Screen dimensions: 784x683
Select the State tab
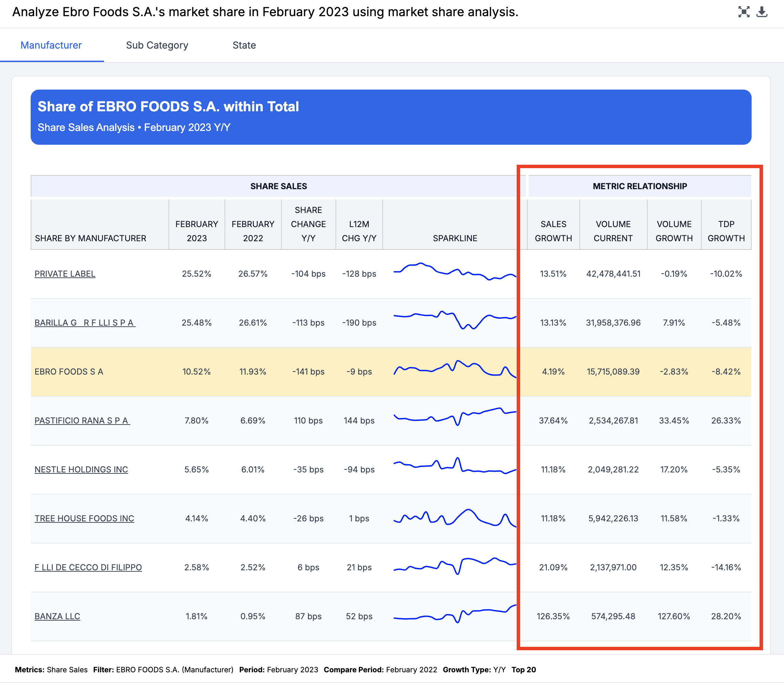(x=244, y=45)
